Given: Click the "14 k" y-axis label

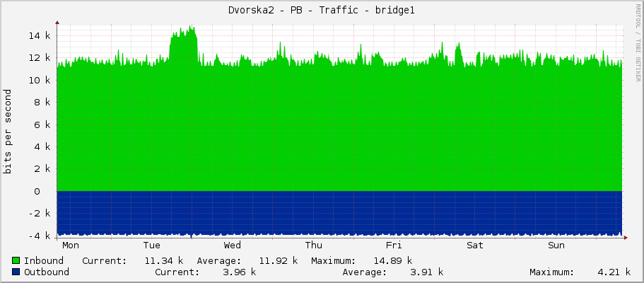Looking at the screenshot, I should (40, 36).
